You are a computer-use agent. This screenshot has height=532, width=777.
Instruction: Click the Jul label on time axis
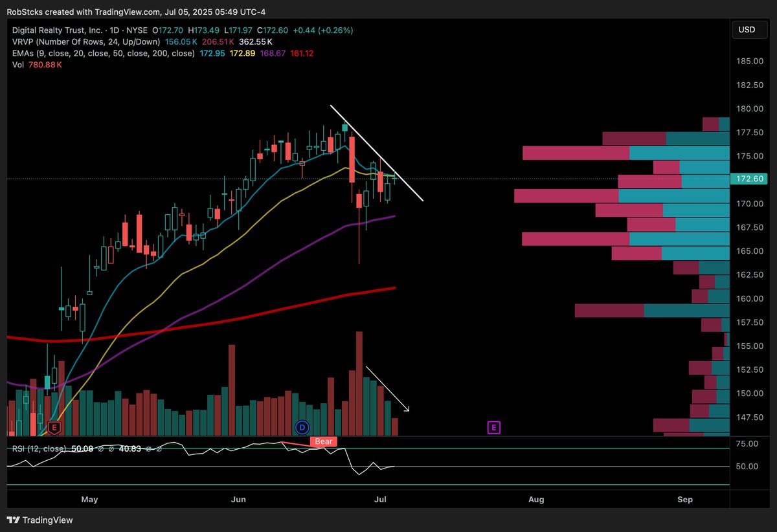(x=381, y=500)
